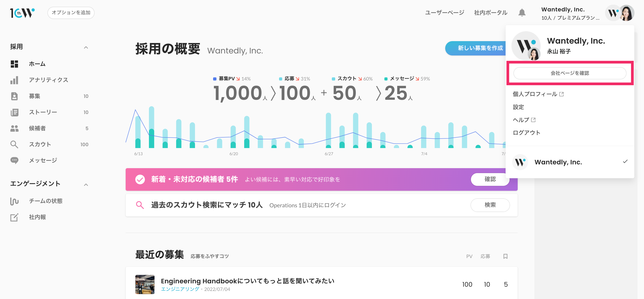Open the 応募をふやすコツ link

[x=210, y=256]
